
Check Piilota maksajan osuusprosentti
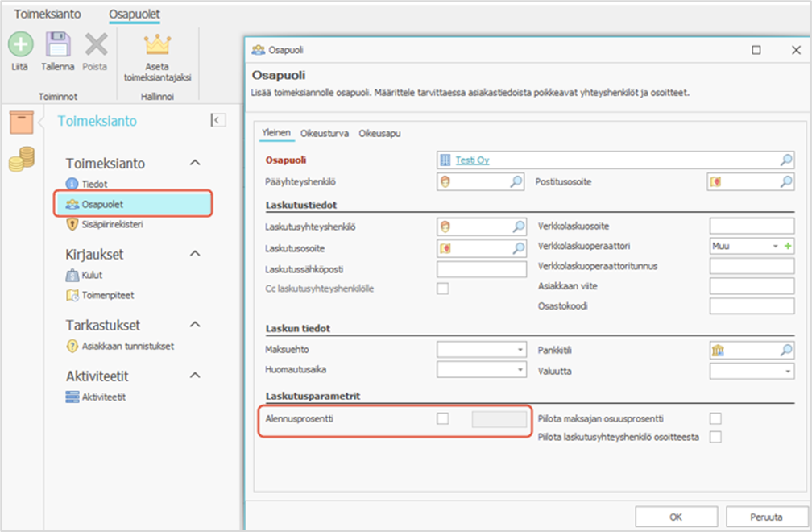pyautogui.click(x=715, y=418)
